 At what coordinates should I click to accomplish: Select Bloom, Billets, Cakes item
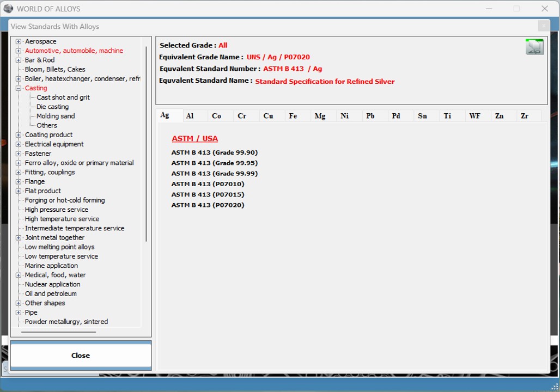pyautogui.click(x=55, y=69)
